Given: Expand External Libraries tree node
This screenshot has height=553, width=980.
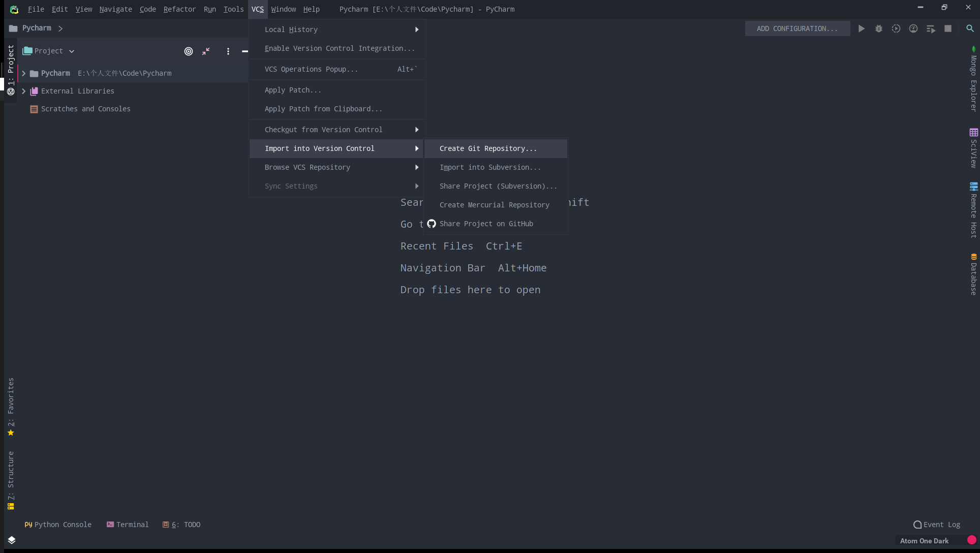Looking at the screenshot, I should pos(23,91).
